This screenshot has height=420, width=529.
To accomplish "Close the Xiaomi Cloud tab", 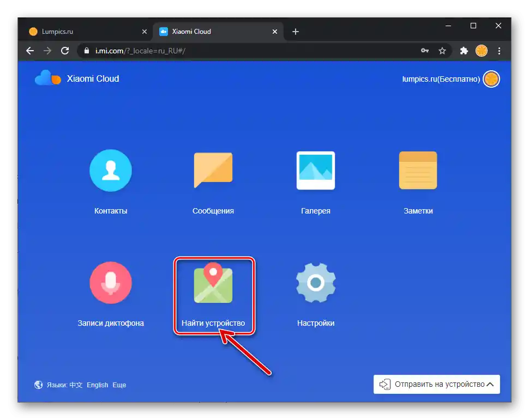I will (x=275, y=32).
